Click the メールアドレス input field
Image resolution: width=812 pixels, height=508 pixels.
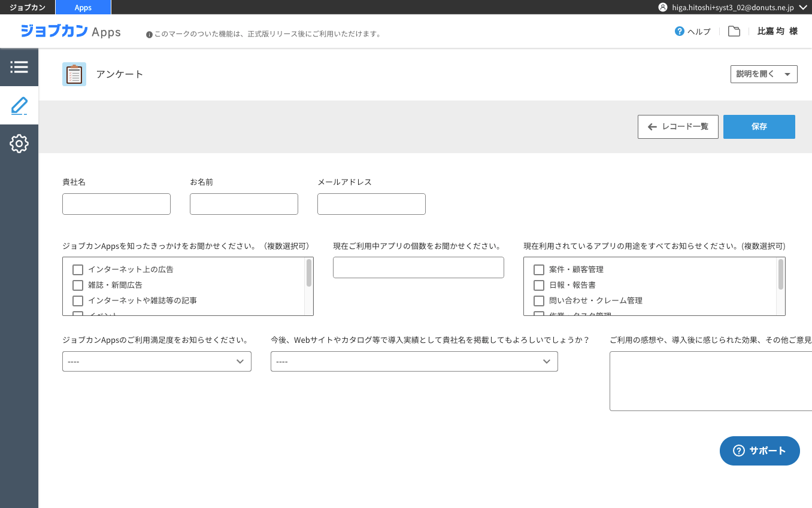click(371, 204)
